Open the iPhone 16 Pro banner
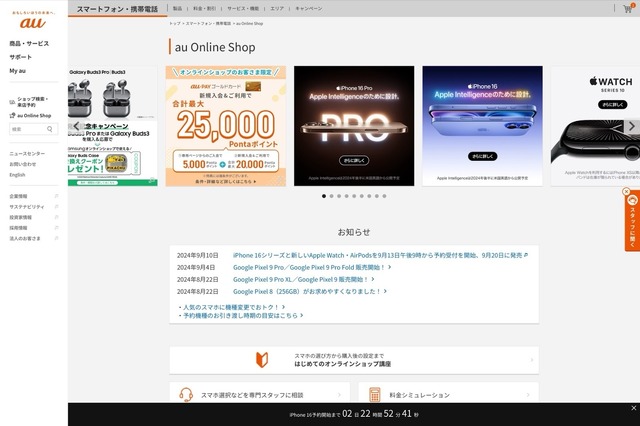 point(354,126)
